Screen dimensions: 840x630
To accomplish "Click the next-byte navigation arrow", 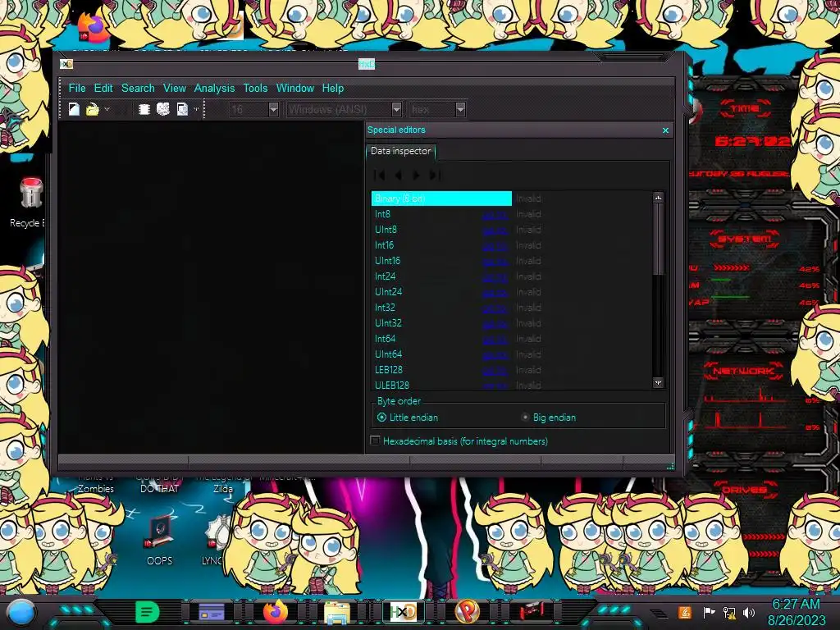I will point(416,176).
